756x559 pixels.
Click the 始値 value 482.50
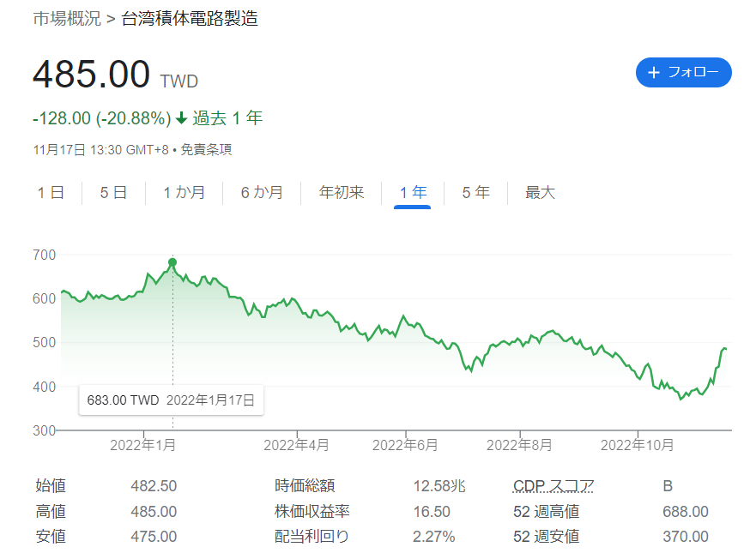(x=154, y=486)
